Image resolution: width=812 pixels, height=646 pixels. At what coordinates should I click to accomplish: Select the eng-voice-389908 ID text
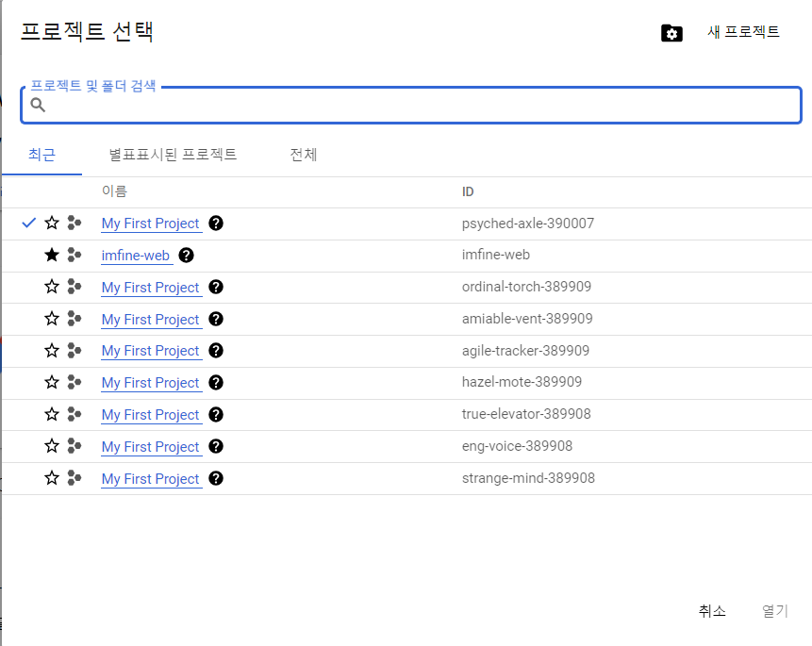(518, 446)
